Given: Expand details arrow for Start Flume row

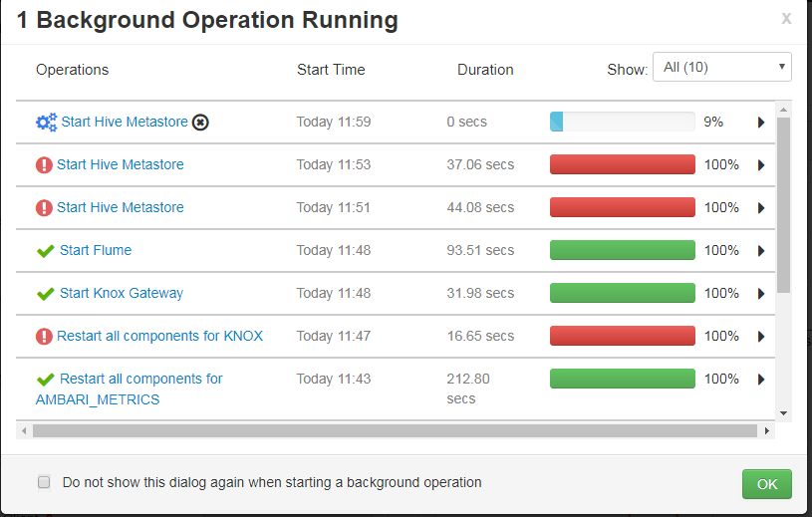Looking at the screenshot, I should [x=761, y=251].
